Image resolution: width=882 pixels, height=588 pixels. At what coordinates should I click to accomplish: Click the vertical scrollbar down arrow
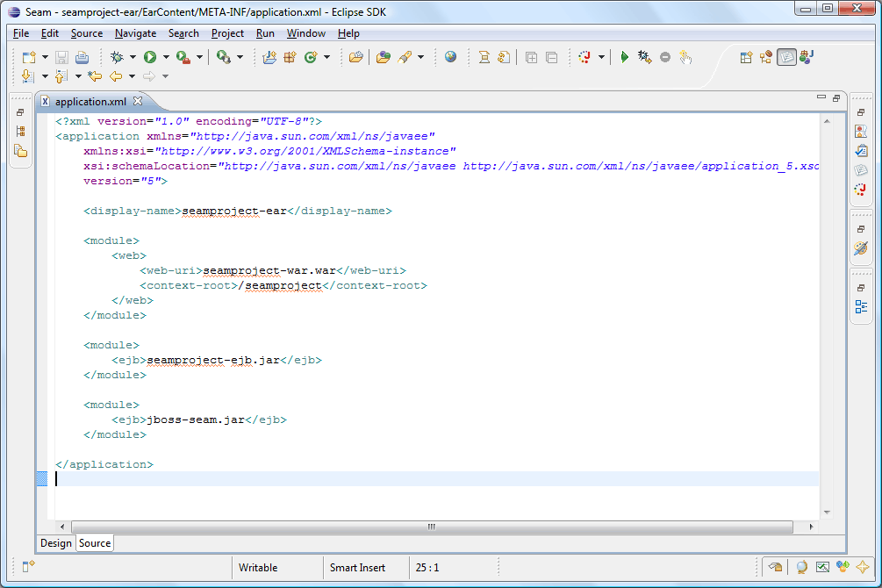click(827, 512)
